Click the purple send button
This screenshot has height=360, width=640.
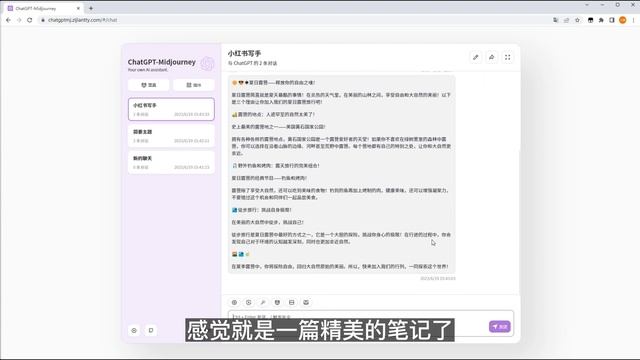tap(500, 327)
